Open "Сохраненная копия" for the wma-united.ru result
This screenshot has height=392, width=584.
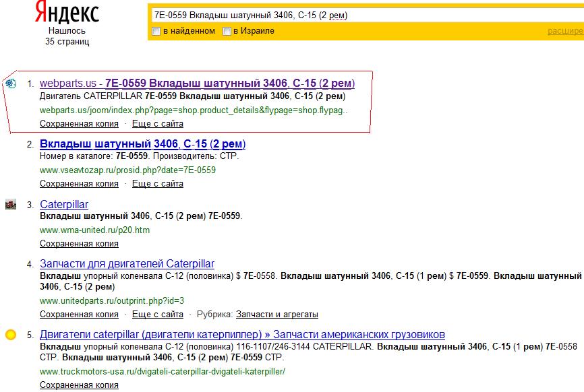pos(79,243)
